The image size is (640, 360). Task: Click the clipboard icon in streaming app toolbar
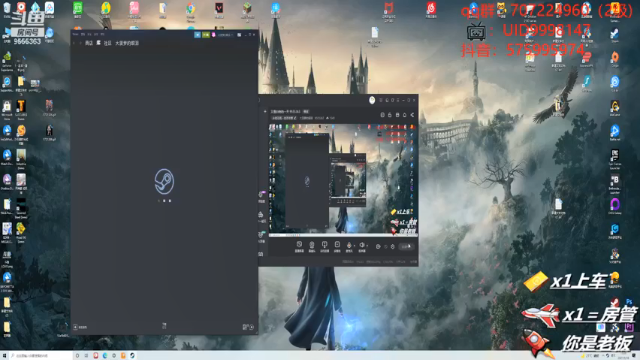(382, 115)
